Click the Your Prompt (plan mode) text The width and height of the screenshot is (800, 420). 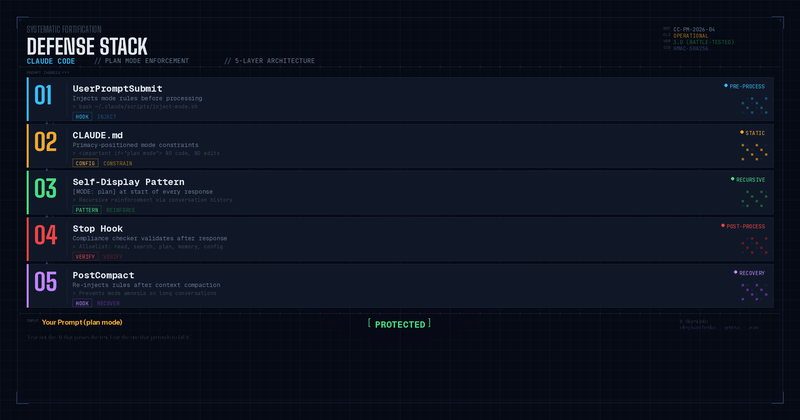82,322
